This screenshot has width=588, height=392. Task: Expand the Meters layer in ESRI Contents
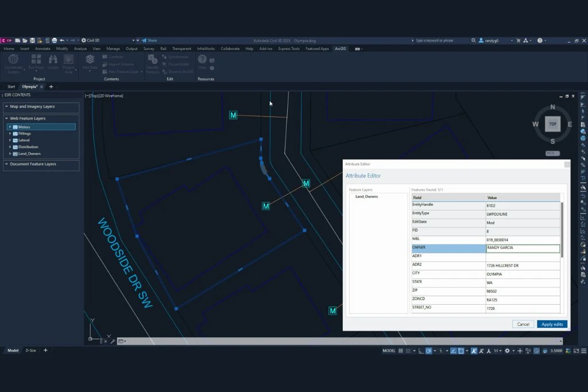(10, 127)
